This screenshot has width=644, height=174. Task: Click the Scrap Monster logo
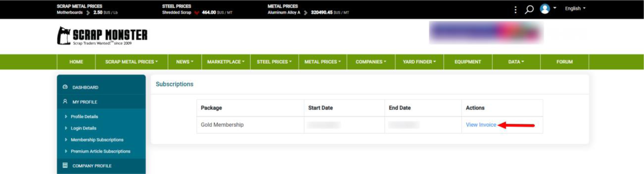point(102,36)
